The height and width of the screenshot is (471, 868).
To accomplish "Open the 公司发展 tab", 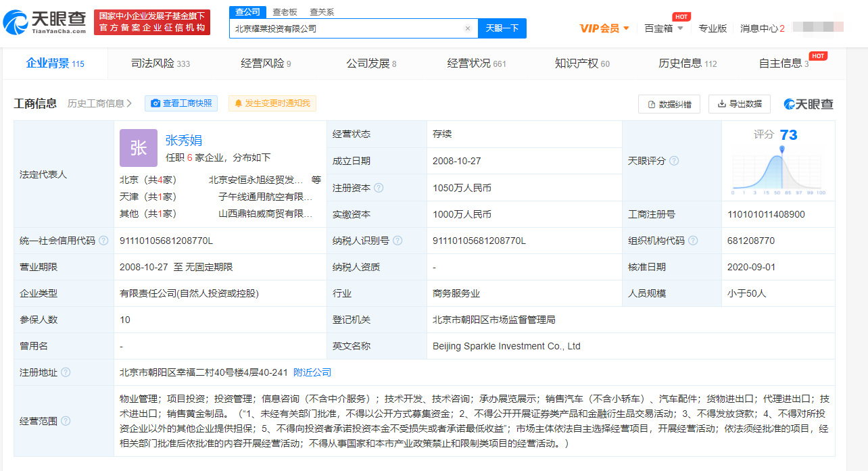I will coord(371,64).
